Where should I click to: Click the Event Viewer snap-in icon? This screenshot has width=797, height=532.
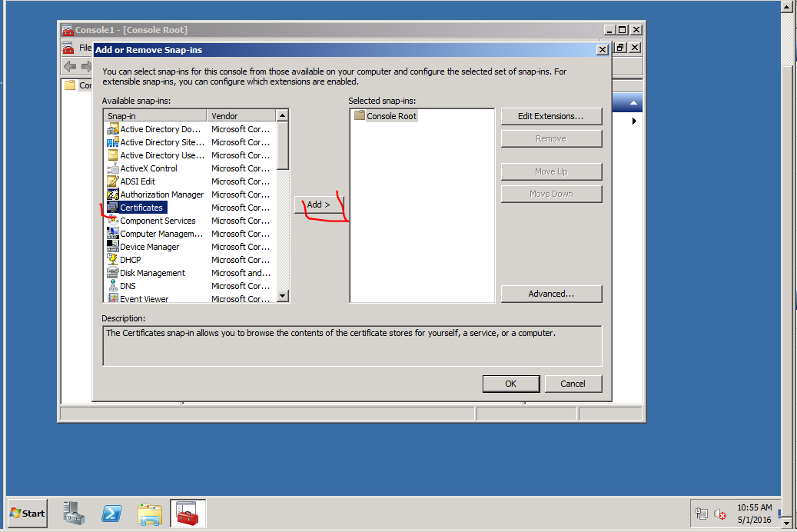pos(113,298)
